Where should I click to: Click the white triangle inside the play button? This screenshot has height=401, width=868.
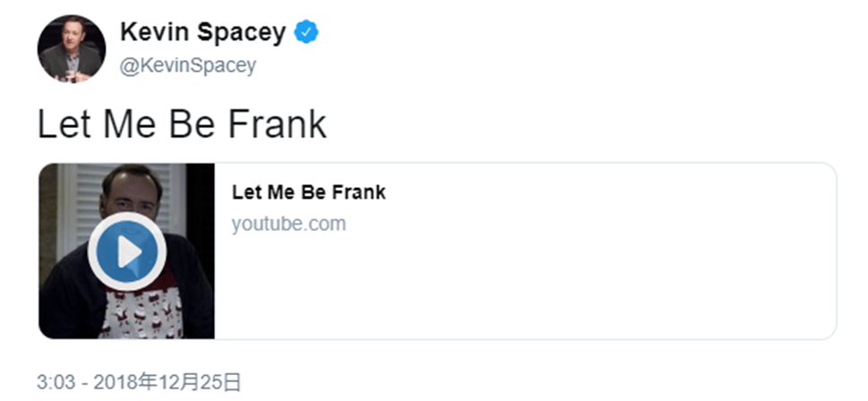click(130, 252)
